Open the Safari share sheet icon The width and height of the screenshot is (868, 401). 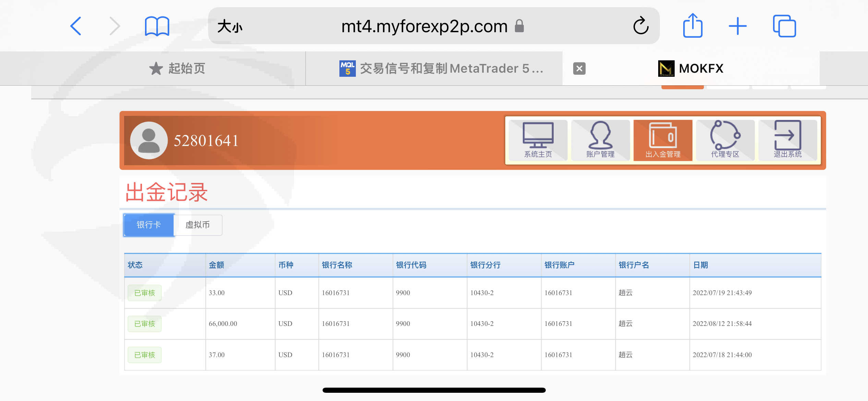693,25
